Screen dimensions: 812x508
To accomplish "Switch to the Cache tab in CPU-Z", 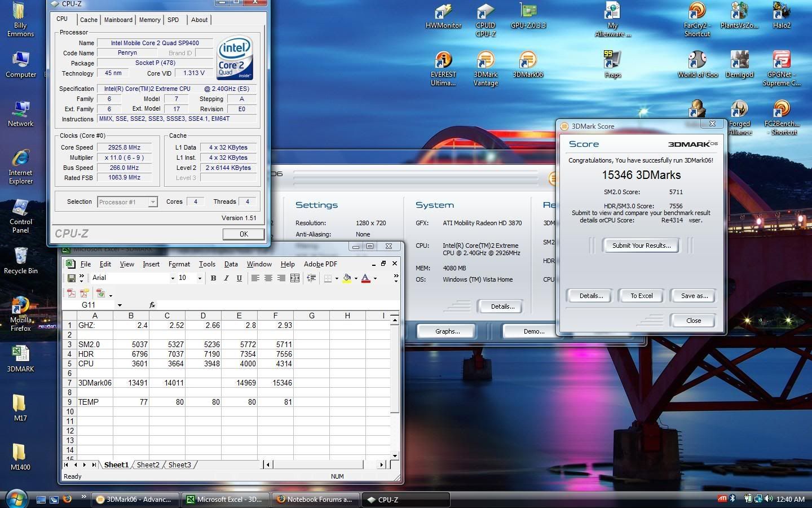I will [89, 20].
